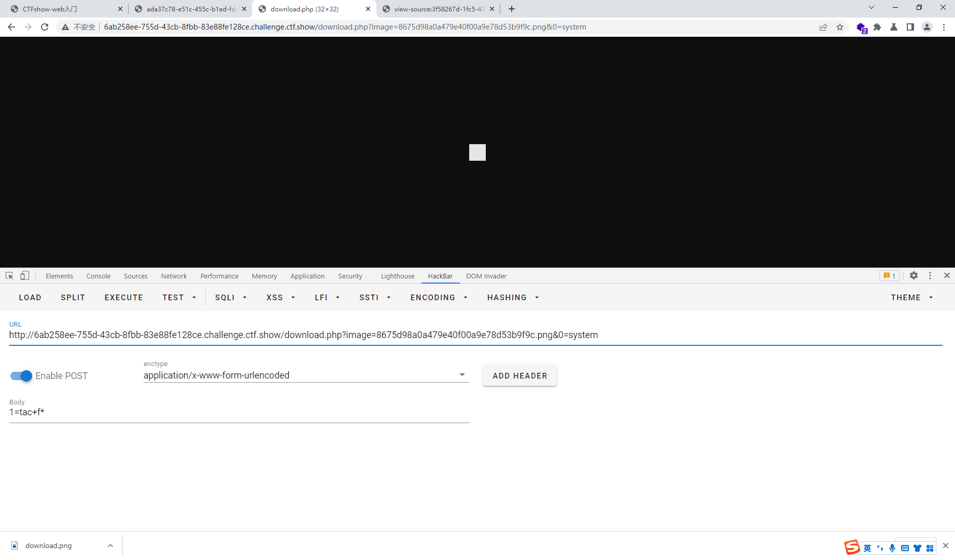The image size is (955, 560).
Task: Click the Sogou microphone icon
Action: 892,548
